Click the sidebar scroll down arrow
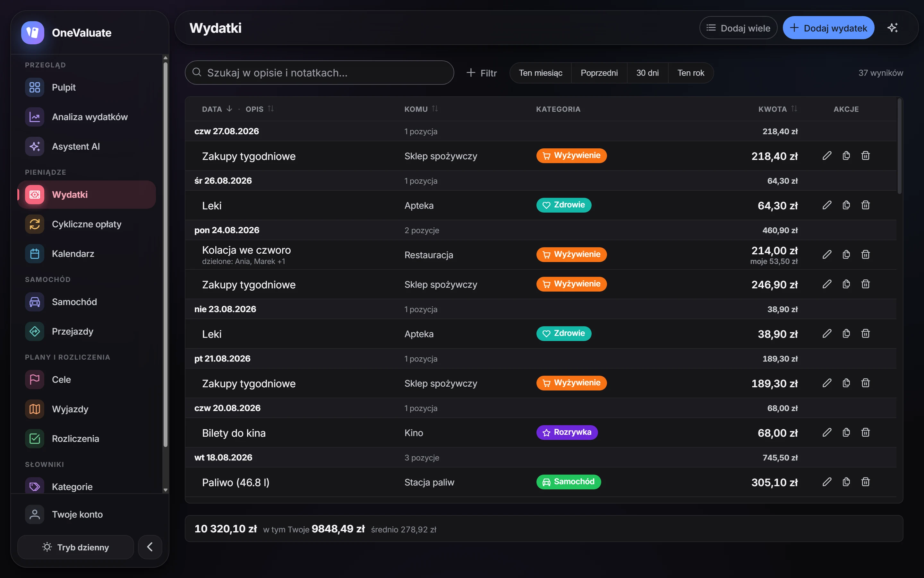The width and height of the screenshot is (924, 578). tap(165, 490)
